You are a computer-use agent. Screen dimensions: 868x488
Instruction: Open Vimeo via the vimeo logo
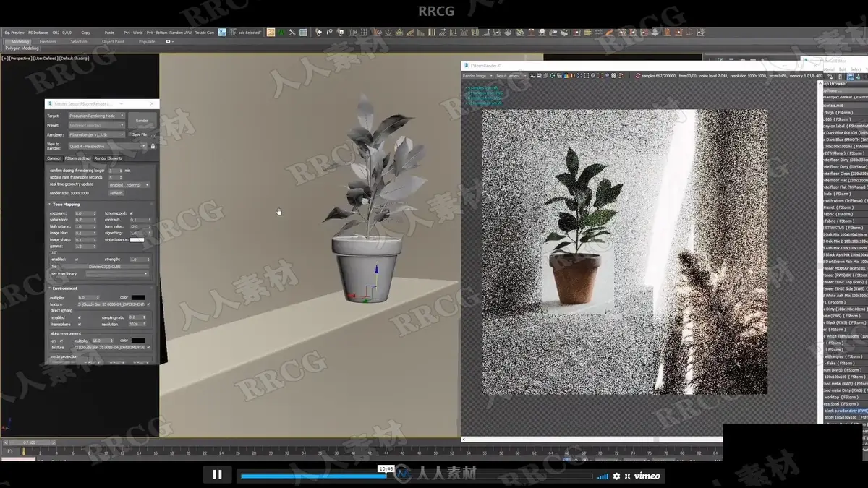tap(647, 476)
